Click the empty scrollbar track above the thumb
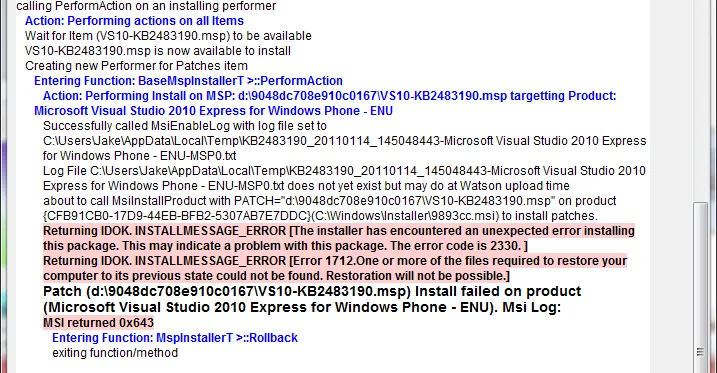This screenshot has width=717, height=373. point(700,101)
